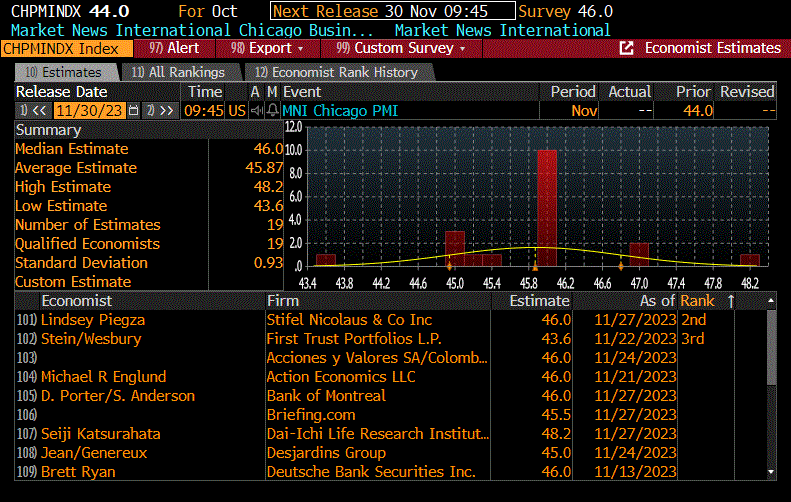The image size is (791, 502).
Task: Click the 11/13/2023 date for Brett Ryan
Action: 635,472
